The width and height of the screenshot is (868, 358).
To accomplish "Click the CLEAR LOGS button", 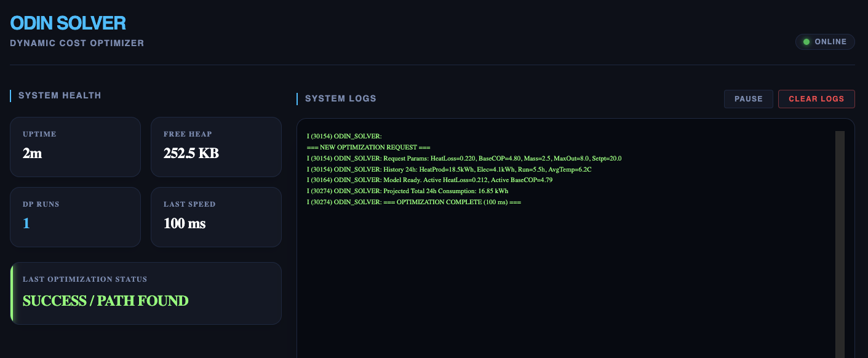I will pyautogui.click(x=816, y=99).
